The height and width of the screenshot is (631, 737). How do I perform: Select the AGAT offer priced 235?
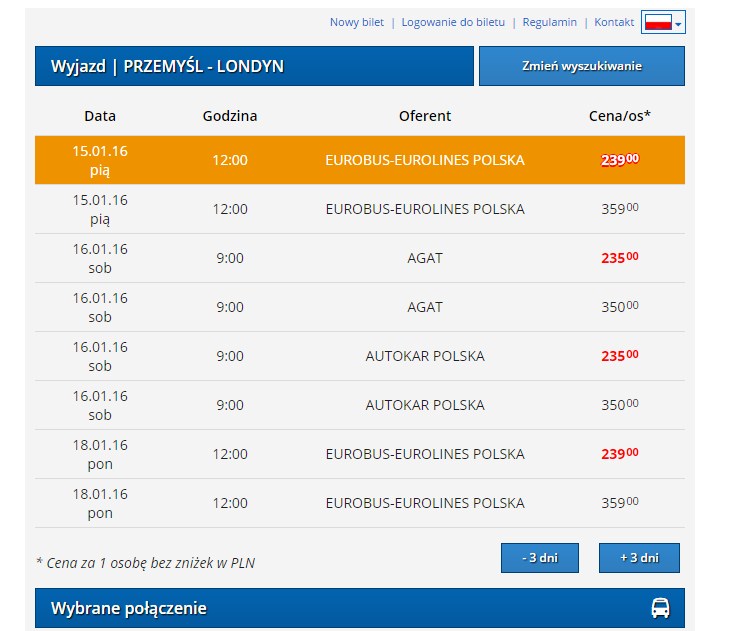coord(360,258)
